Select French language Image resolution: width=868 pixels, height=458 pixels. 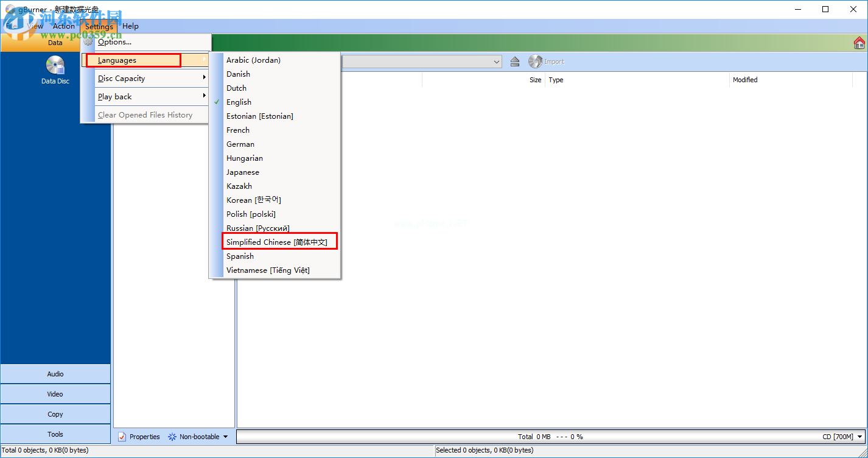tap(275, 130)
